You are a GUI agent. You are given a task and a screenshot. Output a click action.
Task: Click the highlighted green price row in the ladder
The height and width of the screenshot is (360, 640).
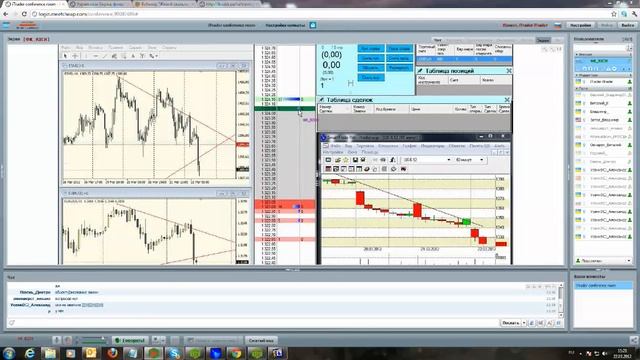click(284, 109)
